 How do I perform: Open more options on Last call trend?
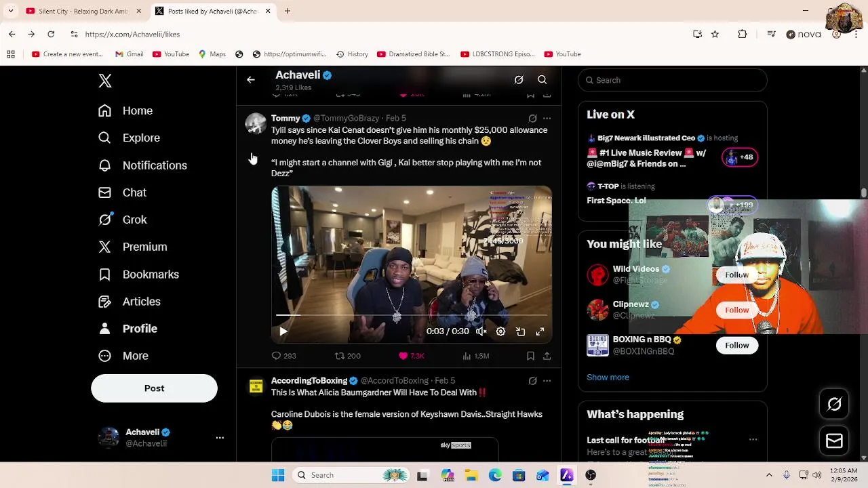click(x=753, y=439)
